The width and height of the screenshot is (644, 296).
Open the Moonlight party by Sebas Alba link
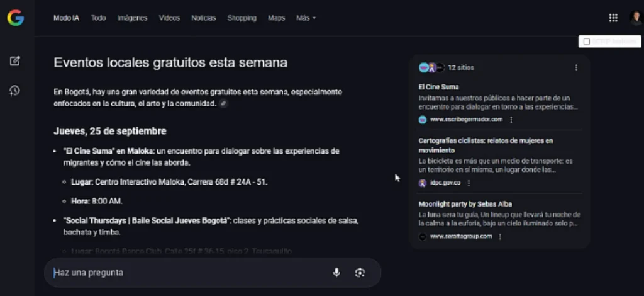coord(465,204)
